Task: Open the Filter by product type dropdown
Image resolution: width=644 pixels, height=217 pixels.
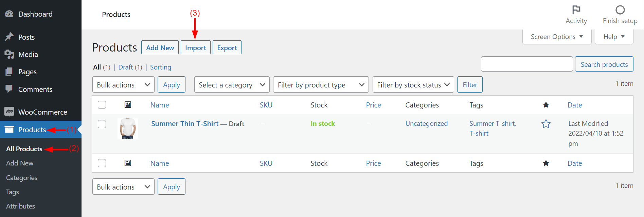Action: coord(321,85)
